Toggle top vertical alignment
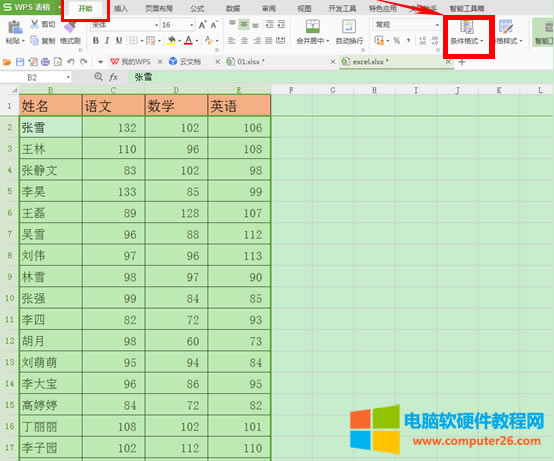Viewport: 554px width, 461px height. (x=232, y=24)
